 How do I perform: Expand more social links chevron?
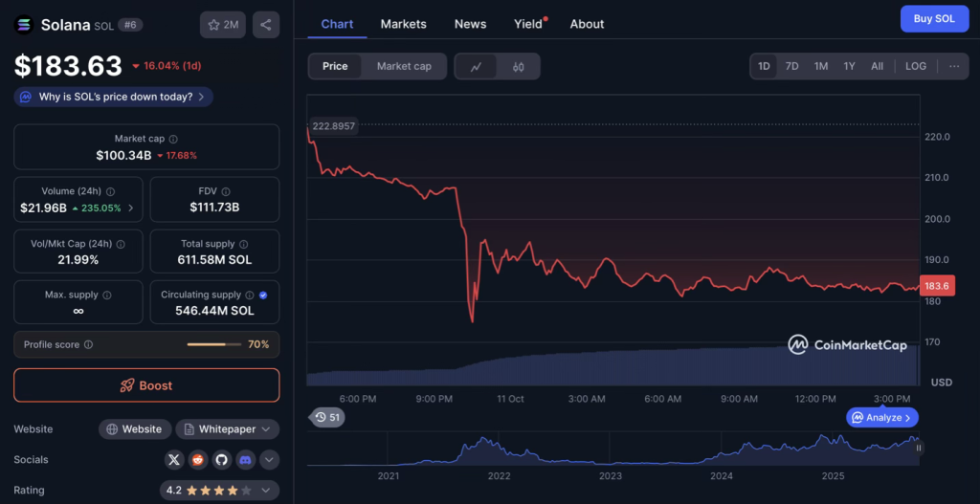[270, 460]
